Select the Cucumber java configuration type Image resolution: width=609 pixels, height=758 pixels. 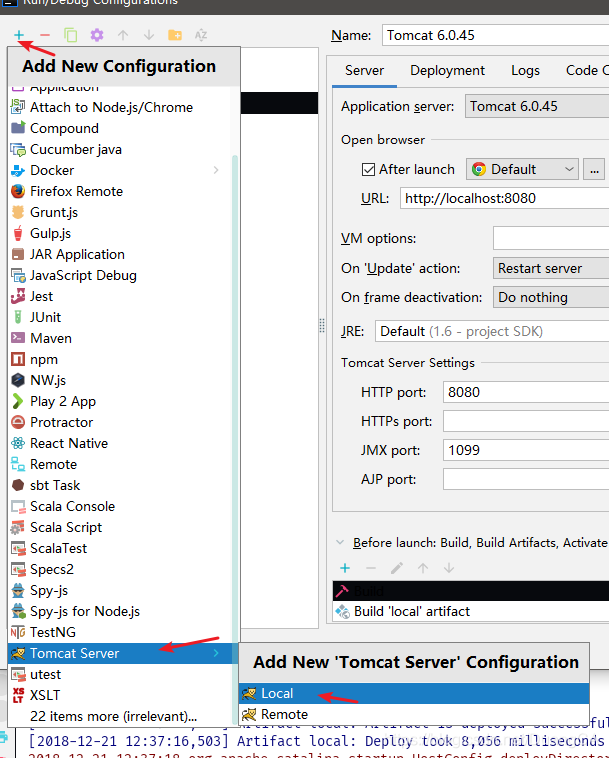[120, 149]
